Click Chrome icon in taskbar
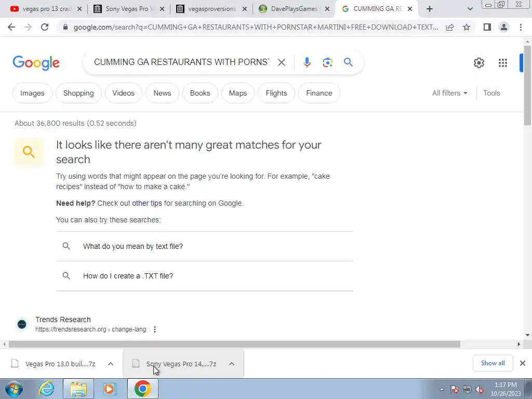This screenshot has height=399, width=532. click(x=142, y=389)
